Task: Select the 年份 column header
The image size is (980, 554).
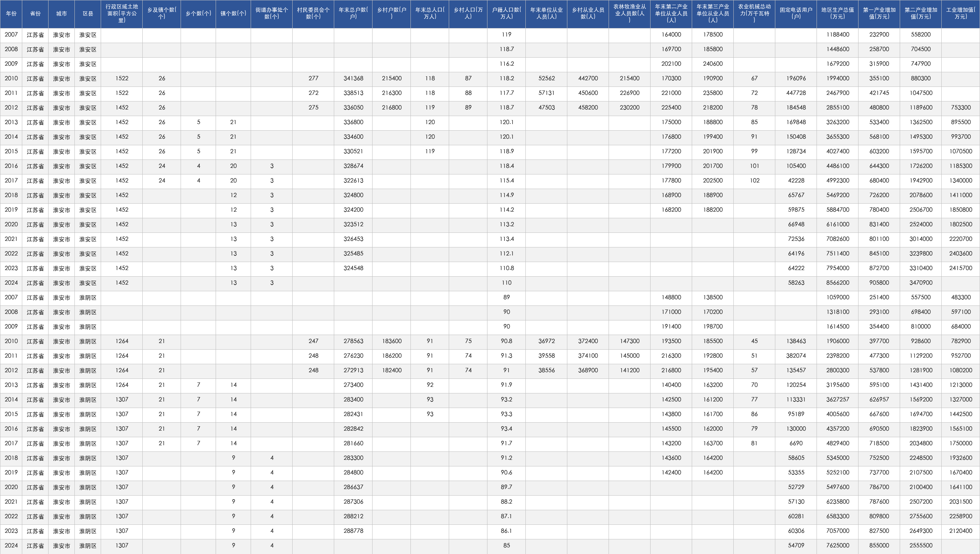Action: (11, 14)
